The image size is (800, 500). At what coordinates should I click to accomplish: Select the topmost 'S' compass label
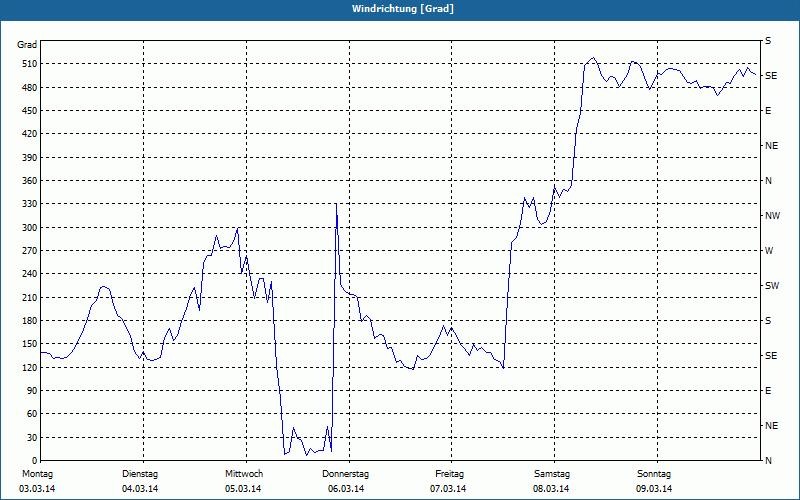768,41
